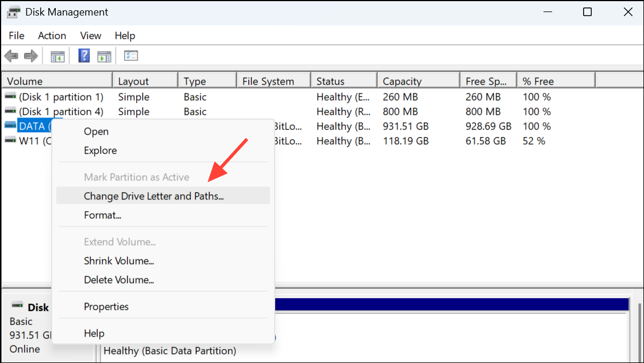Click the blue Help question mark toolbar icon
This screenshot has width=644, height=363.
point(83,56)
